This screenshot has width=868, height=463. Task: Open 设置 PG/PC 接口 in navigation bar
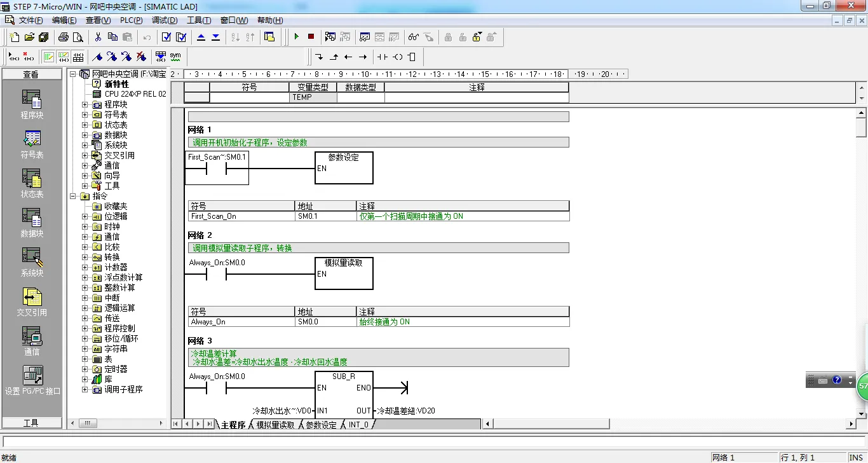[x=32, y=380]
